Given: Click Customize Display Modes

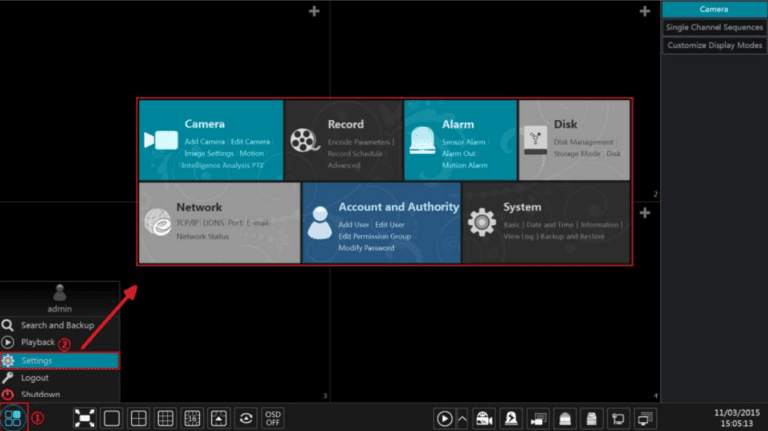Looking at the screenshot, I should pos(713,45).
